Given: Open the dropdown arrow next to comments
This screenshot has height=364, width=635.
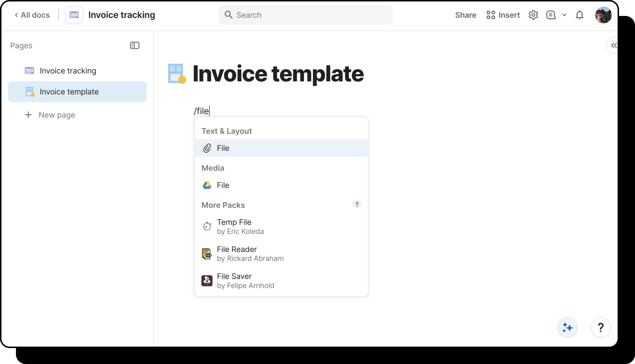Looking at the screenshot, I should click(x=564, y=15).
